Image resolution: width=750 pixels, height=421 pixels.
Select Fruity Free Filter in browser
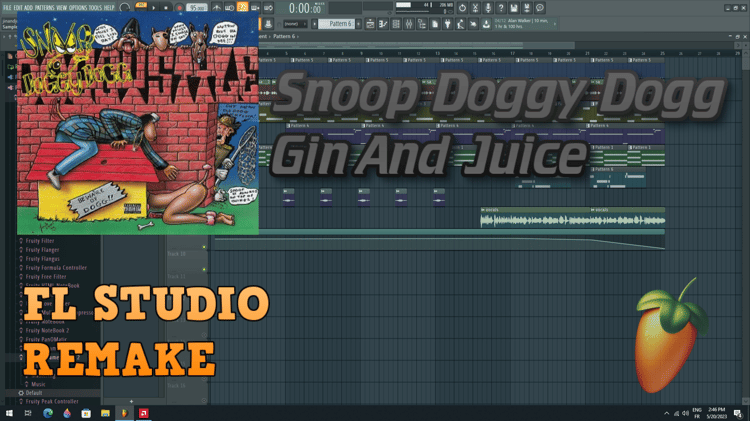pos(46,277)
